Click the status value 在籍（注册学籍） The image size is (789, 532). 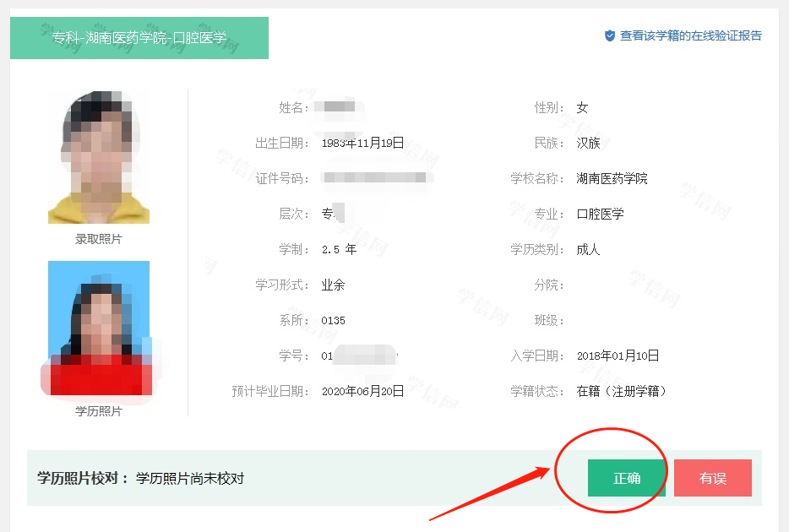coord(622,391)
